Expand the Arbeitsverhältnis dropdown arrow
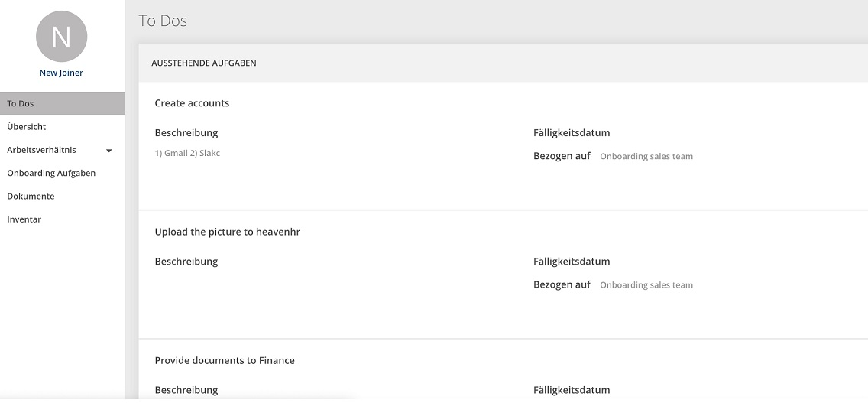The width and height of the screenshot is (868, 403). (109, 151)
